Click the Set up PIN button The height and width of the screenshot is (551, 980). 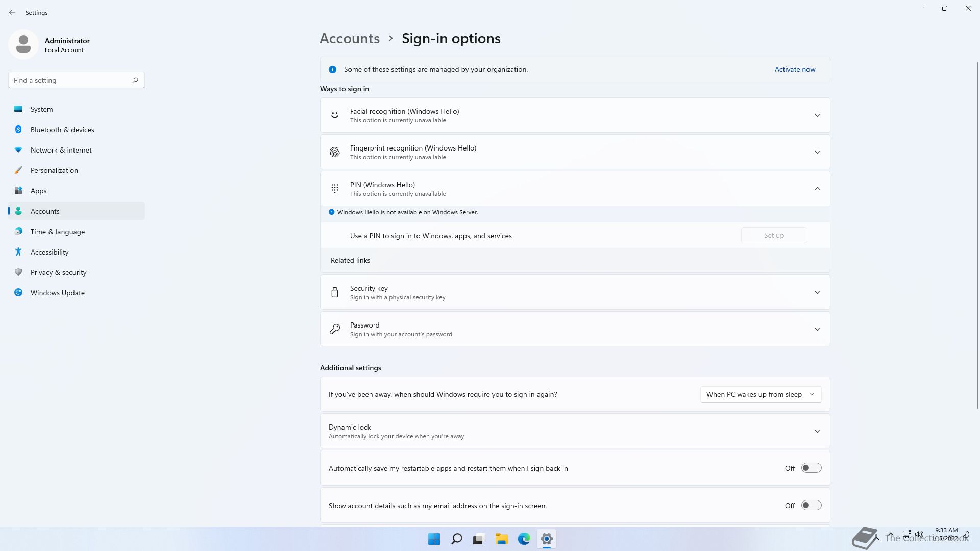774,235
